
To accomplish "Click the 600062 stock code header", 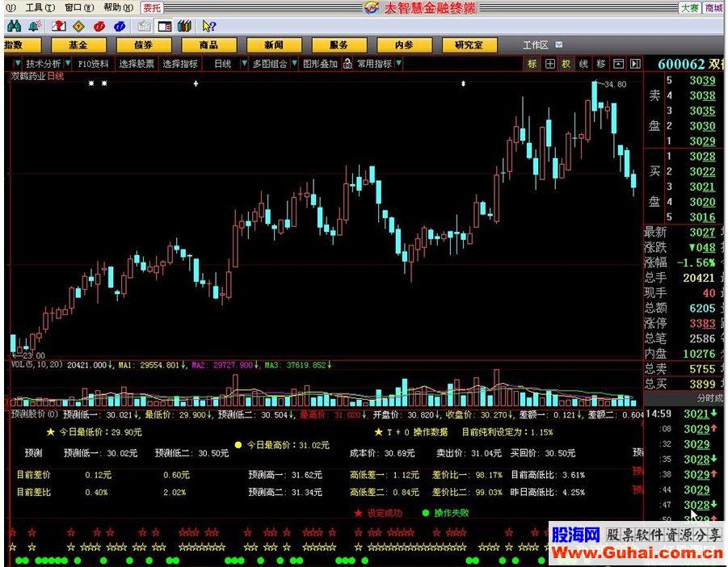I will pyautogui.click(x=681, y=64).
